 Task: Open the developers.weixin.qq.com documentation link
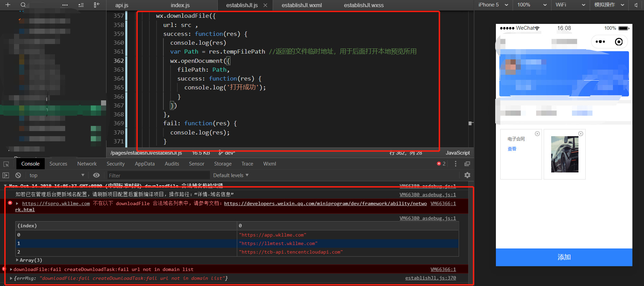[325, 203]
